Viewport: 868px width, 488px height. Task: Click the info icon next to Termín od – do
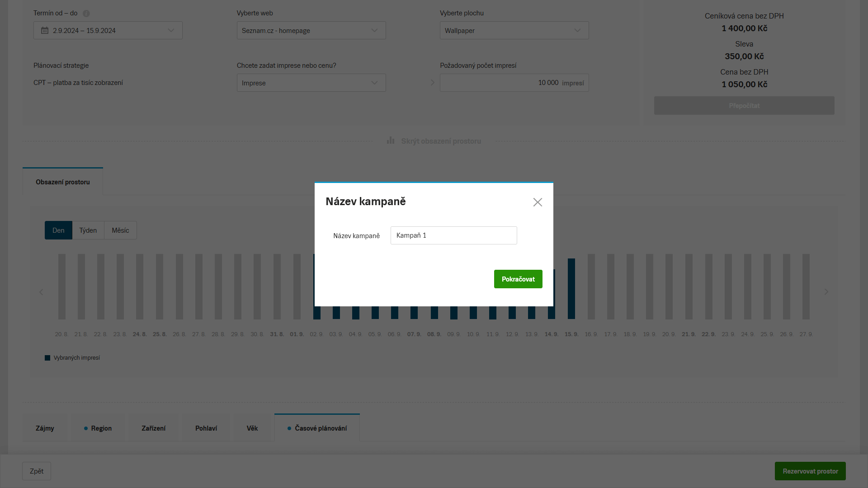(x=86, y=14)
